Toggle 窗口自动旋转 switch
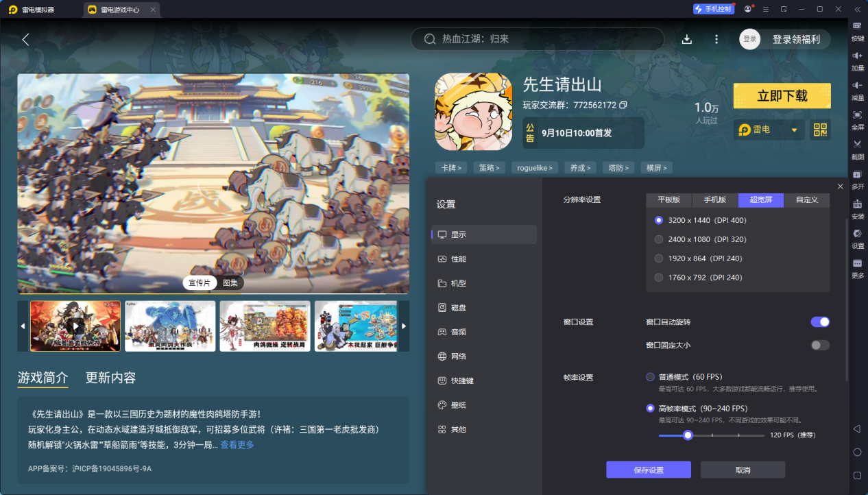Image resolution: width=868 pixels, height=495 pixels. 820,322
